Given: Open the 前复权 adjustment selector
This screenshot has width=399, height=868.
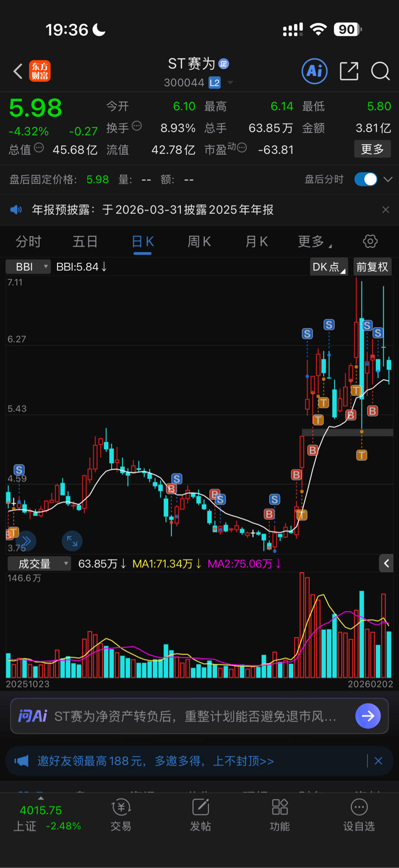Looking at the screenshot, I should (373, 267).
